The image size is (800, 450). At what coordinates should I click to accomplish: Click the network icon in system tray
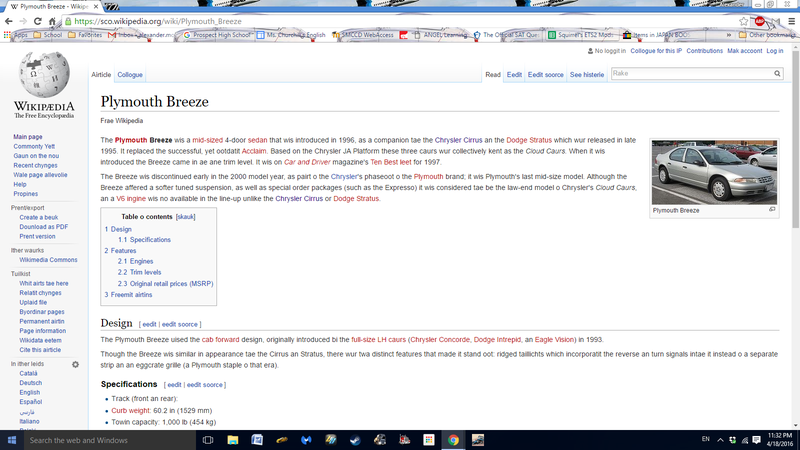(744, 440)
